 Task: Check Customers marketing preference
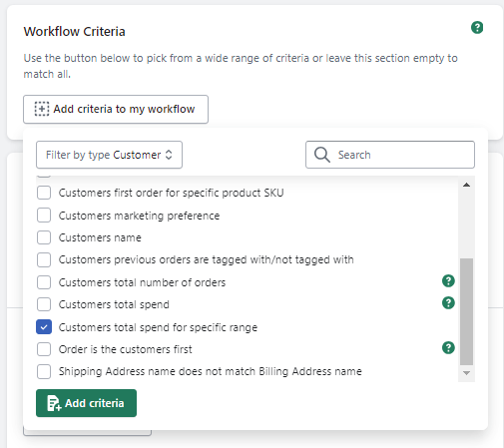[44, 216]
